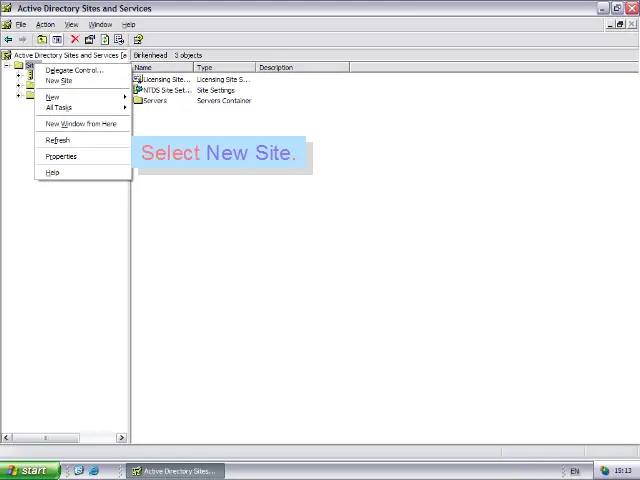Click the NTDS Site Settings row icon
Viewport: 640px width, 480px height.
138,90
